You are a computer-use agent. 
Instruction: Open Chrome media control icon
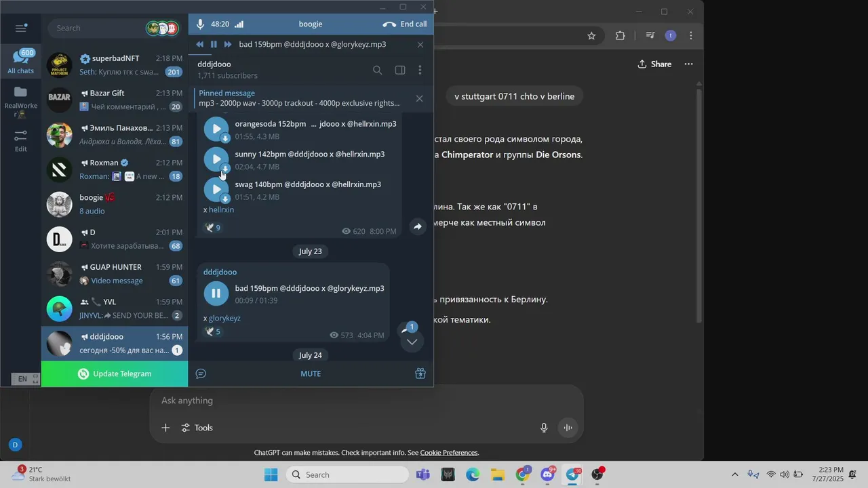(x=650, y=36)
